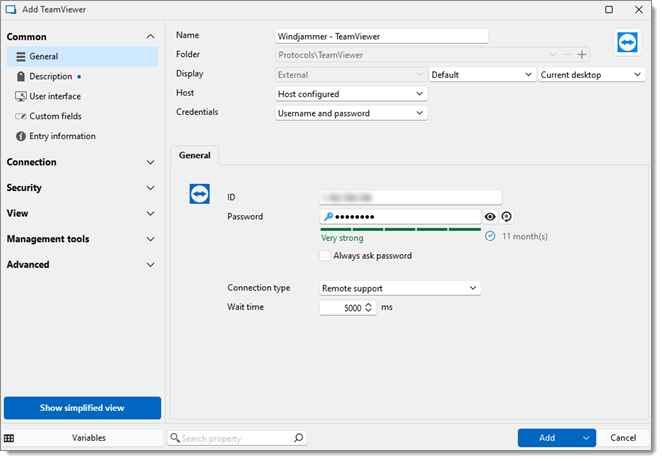Image resolution: width=662 pixels, height=461 pixels.
Task: Click the password expiry clock icon
Action: [x=490, y=236]
